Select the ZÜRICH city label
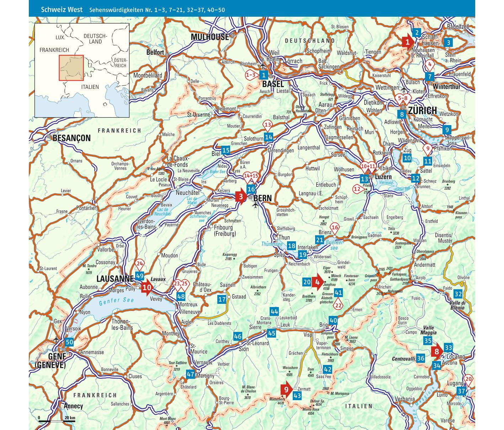 click(422, 111)
